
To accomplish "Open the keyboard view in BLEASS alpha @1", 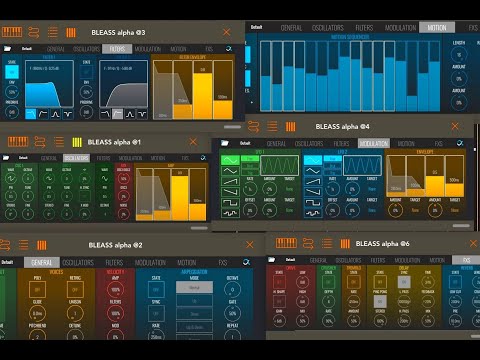I will tap(18, 142).
